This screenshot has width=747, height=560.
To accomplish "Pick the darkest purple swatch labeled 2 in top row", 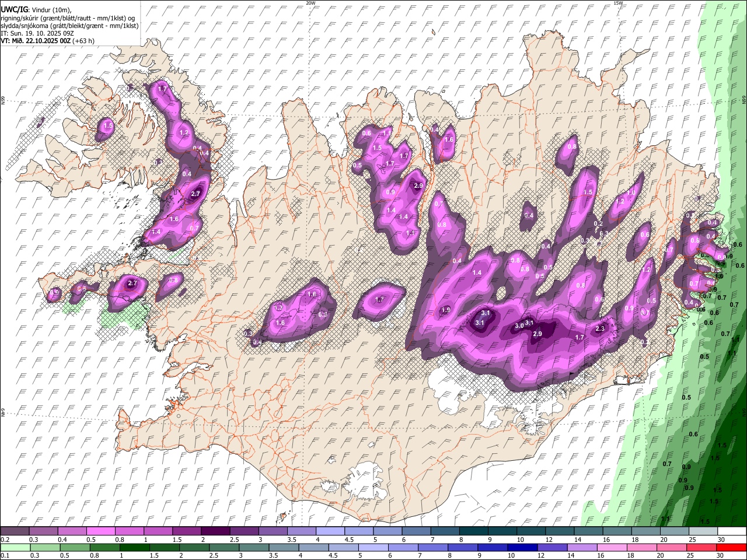I will 215,531.
